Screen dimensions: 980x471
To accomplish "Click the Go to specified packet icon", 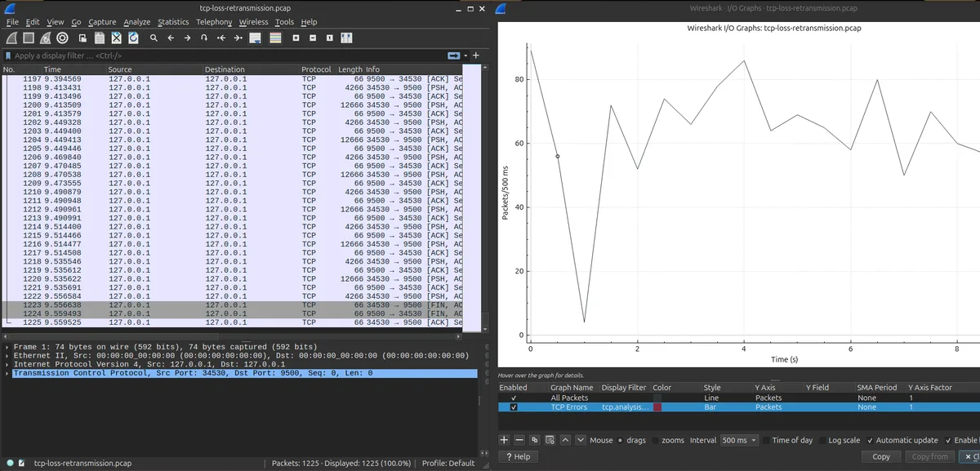I will 204,38.
